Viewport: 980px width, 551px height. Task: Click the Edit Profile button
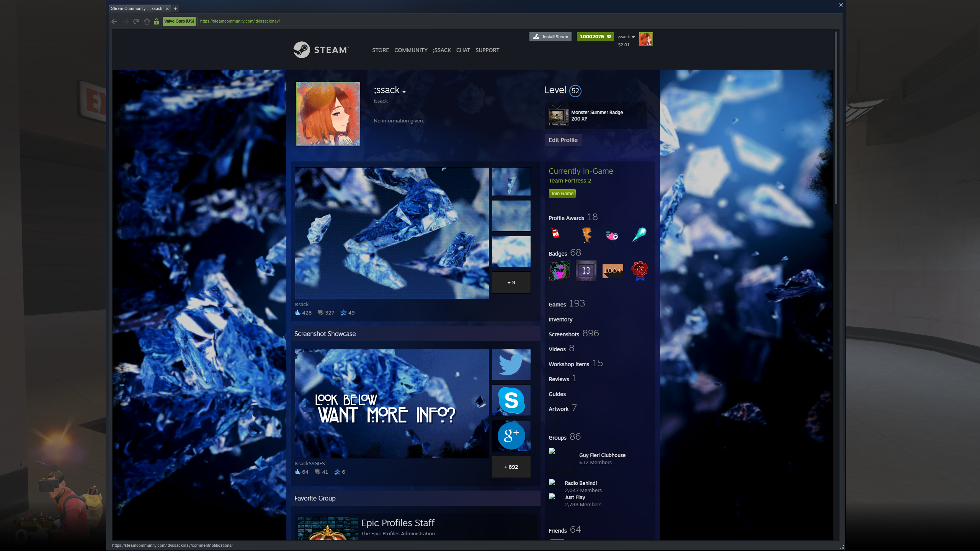point(563,140)
